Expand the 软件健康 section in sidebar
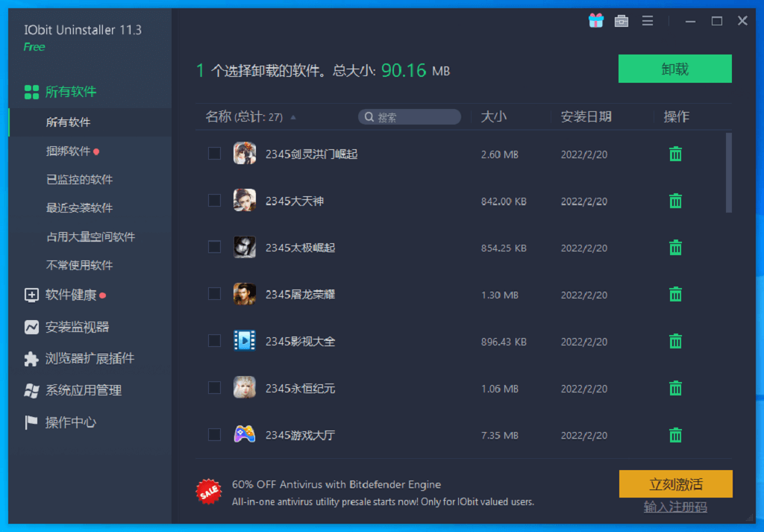Image resolution: width=764 pixels, height=532 pixels. coord(31,295)
